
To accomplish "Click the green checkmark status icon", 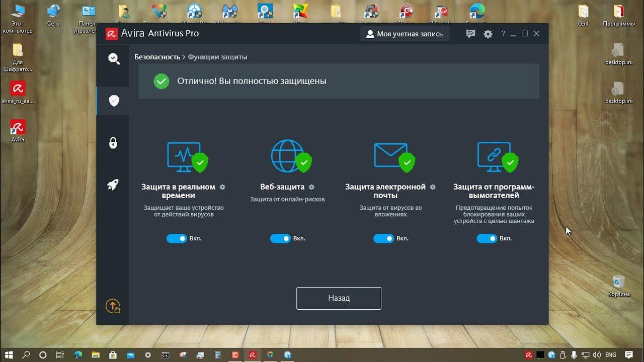I will (x=162, y=81).
